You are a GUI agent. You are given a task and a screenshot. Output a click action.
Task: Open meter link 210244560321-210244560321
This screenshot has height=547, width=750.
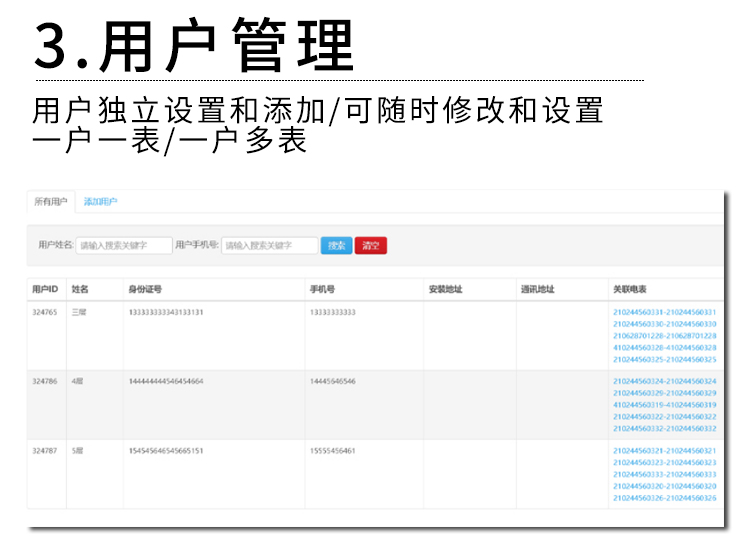[664, 451]
